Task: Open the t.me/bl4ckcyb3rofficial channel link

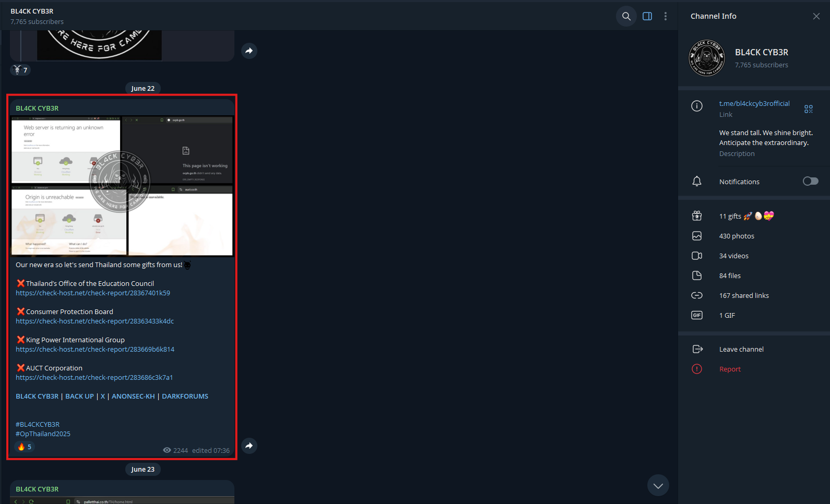Action: click(754, 103)
